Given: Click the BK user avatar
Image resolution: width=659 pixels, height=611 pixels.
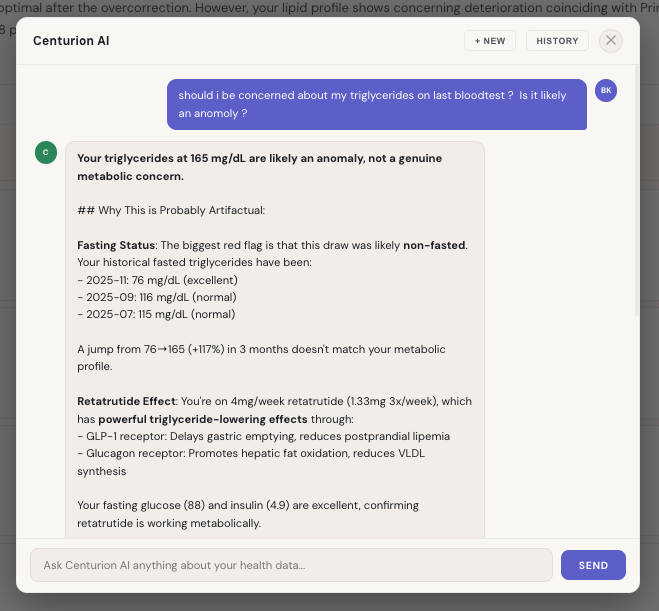Looking at the screenshot, I should 605,90.
